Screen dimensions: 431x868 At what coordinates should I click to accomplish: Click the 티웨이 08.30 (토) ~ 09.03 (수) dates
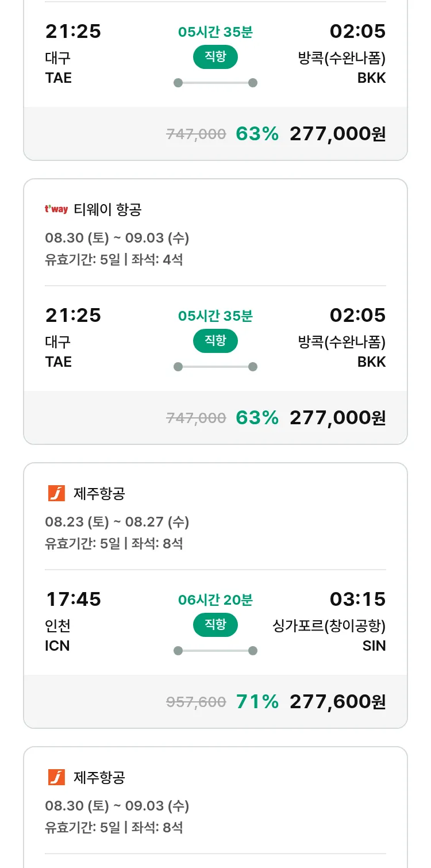pos(117,238)
